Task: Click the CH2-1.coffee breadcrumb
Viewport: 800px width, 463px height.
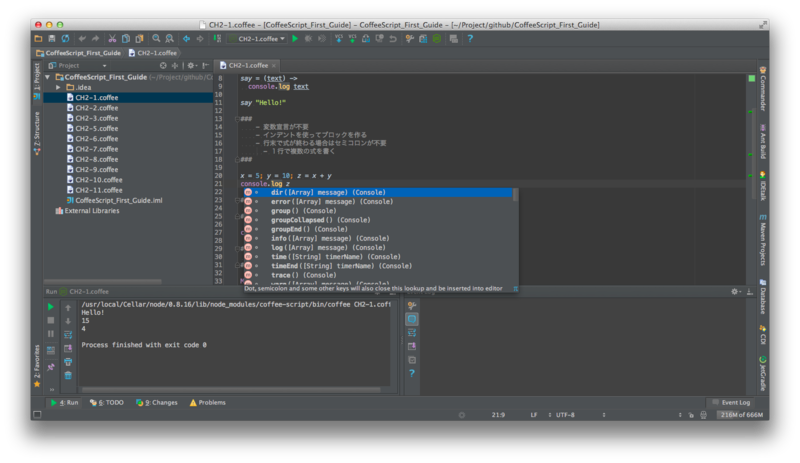Action: [x=153, y=53]
